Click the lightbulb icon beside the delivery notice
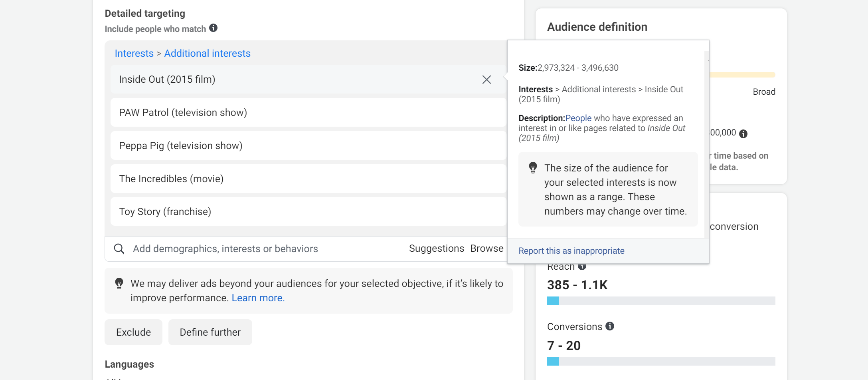The image size is (868, 380). point(119,283)
